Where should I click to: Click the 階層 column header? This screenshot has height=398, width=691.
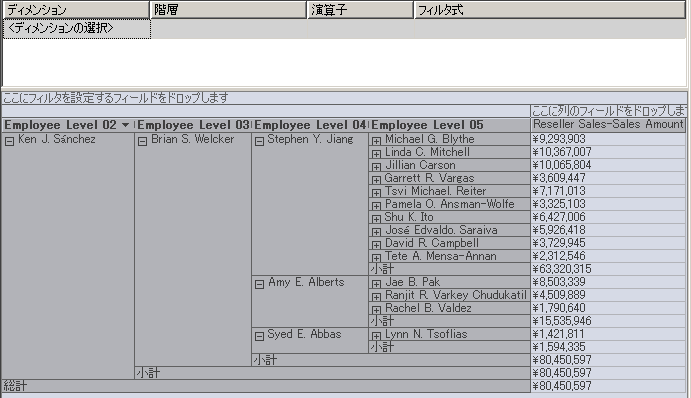pos(228,10)
